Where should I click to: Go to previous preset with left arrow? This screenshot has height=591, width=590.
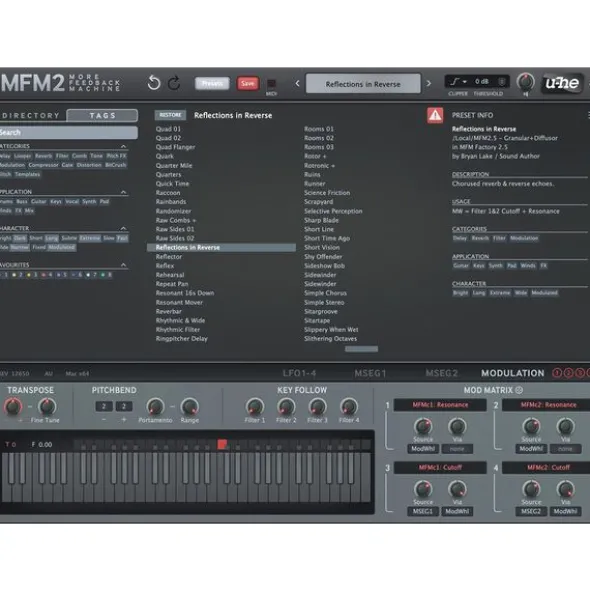[x=297, y=83]
